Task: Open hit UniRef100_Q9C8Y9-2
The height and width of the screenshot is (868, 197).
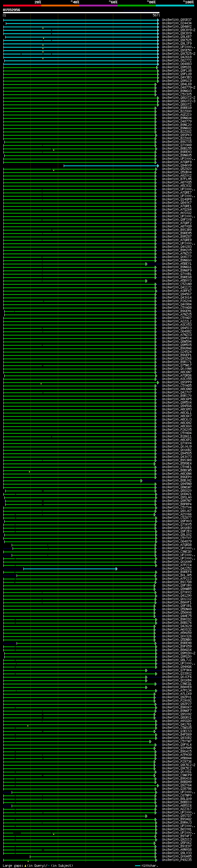Action: [179, 30]
